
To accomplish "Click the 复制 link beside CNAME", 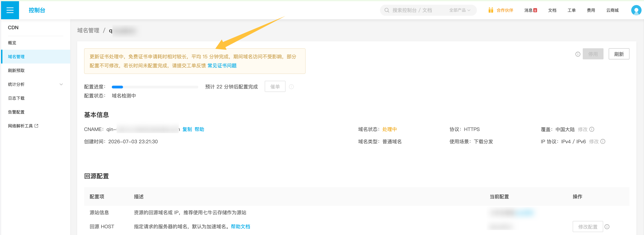I will pos(187,129).
